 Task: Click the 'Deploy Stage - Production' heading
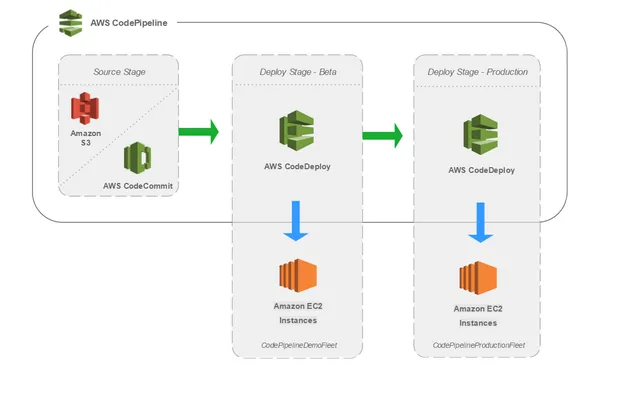[x=478, y=72]
